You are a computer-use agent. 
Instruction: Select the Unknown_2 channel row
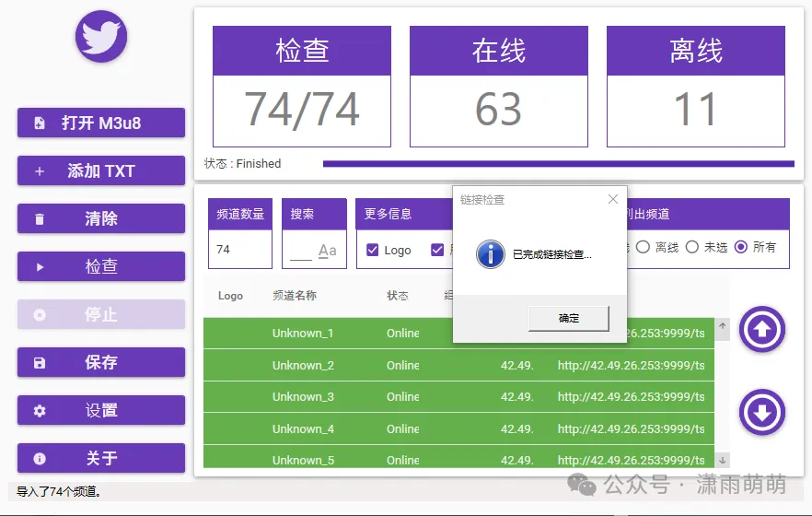click(458, 365)
